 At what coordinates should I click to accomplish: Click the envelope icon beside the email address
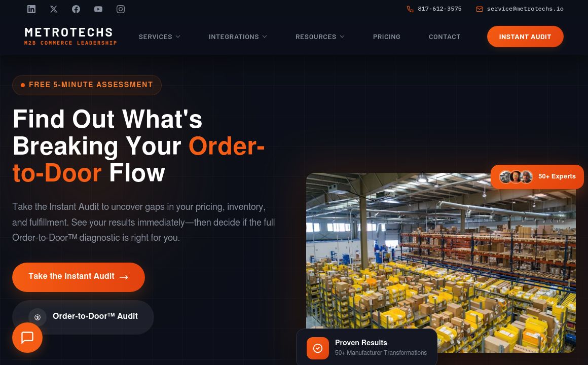[x=479, y=9]
